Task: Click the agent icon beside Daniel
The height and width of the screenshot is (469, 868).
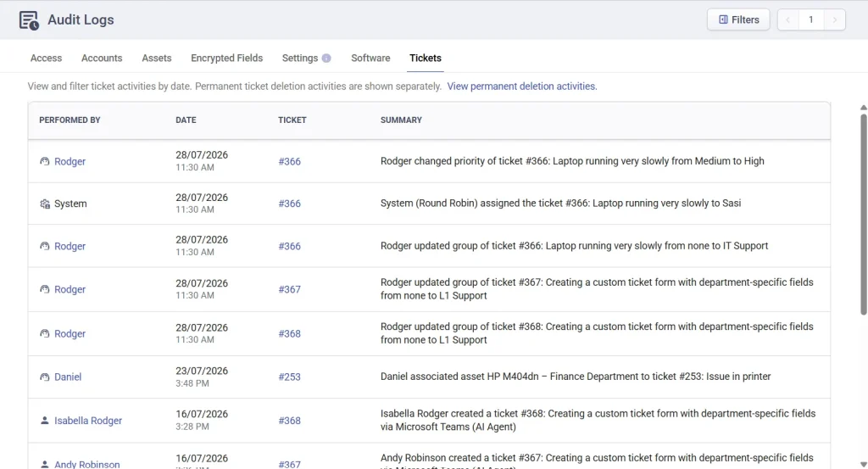Action: click(45, 377)
